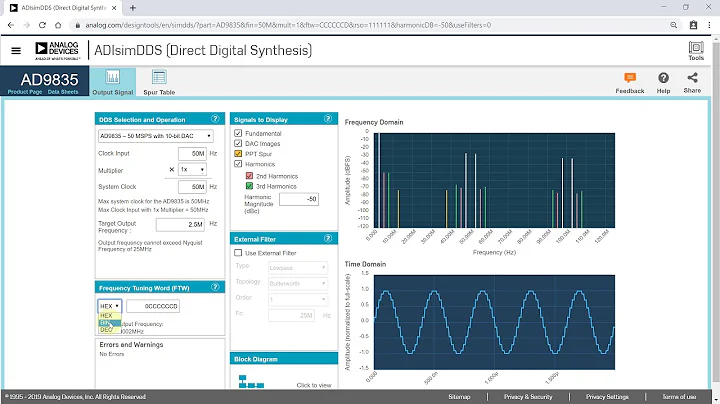The image size is (720, 404).
Task: Click the browser forward arrow
Action: coord(27,25)
